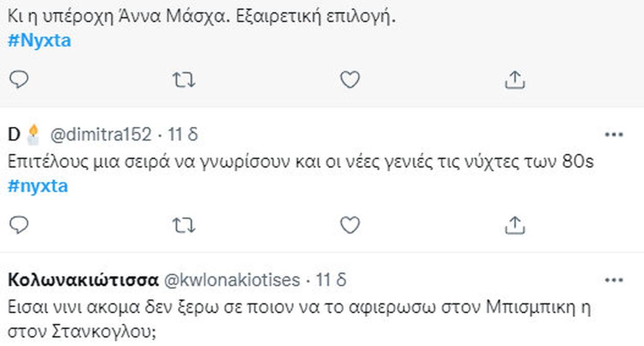
Task: Open more options menu on Κολωνακιώτισσα's tweet
Action: pos(614,280)
